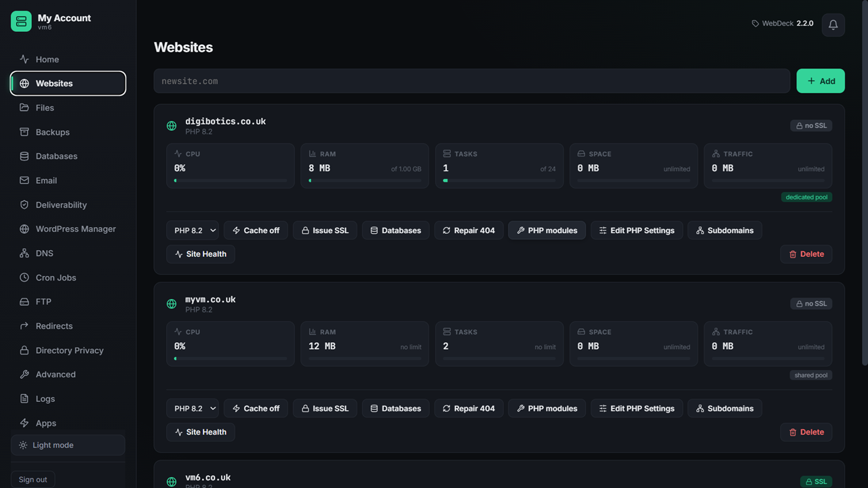Open Directory Privacy in the sidebar
Screen dimensions: 868x488
click(x=68, y=350)
